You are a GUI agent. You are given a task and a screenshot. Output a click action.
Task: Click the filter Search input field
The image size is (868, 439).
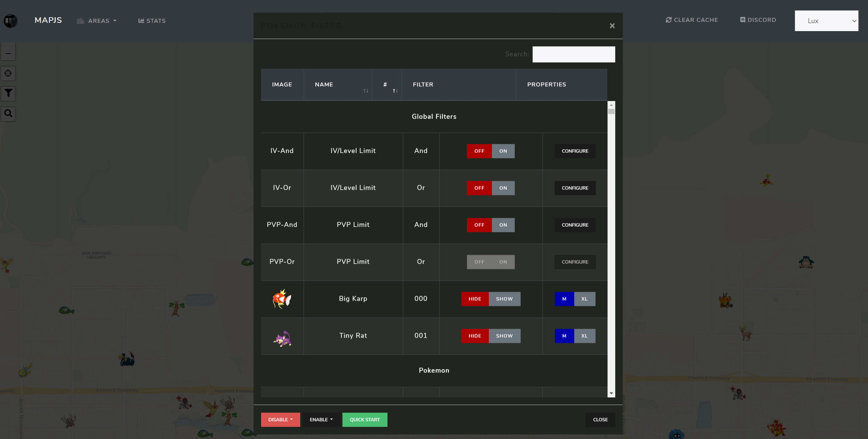tap(573, 54)
